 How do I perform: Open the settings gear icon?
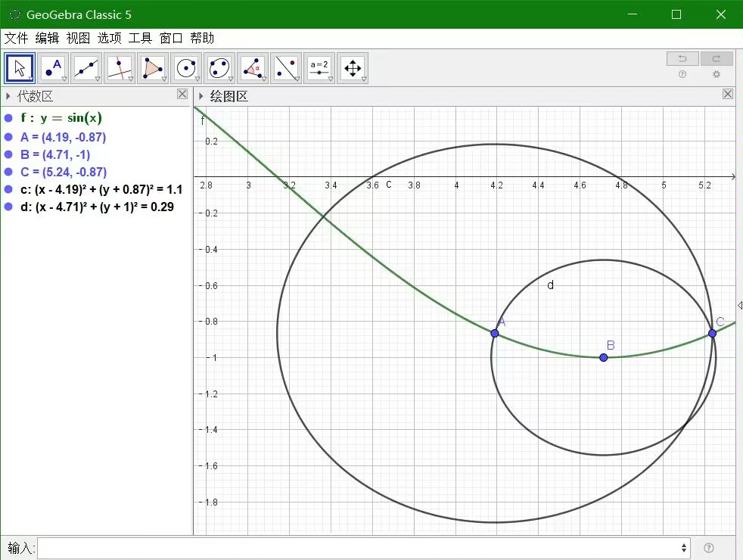coord(717,74)
